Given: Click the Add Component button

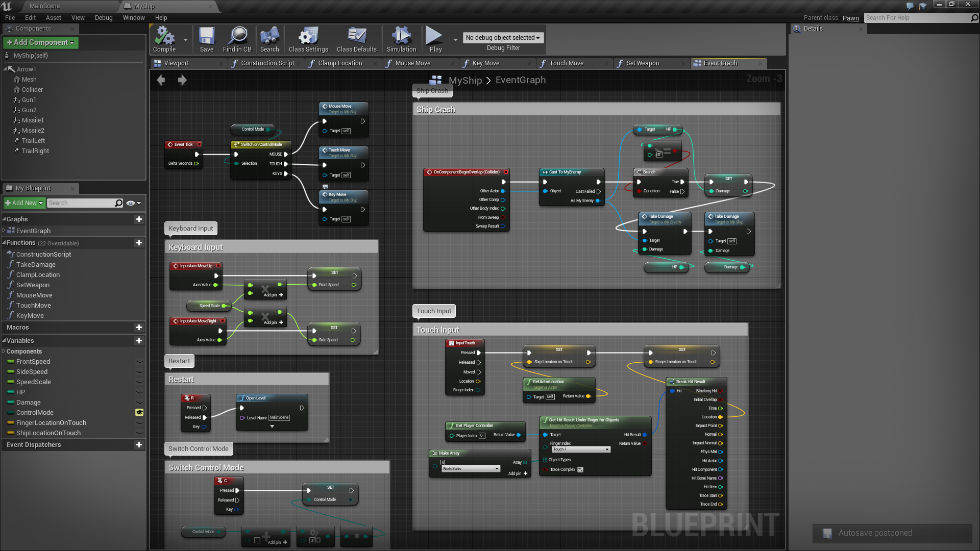Looking at the screenshot, I should coord(40,42).
